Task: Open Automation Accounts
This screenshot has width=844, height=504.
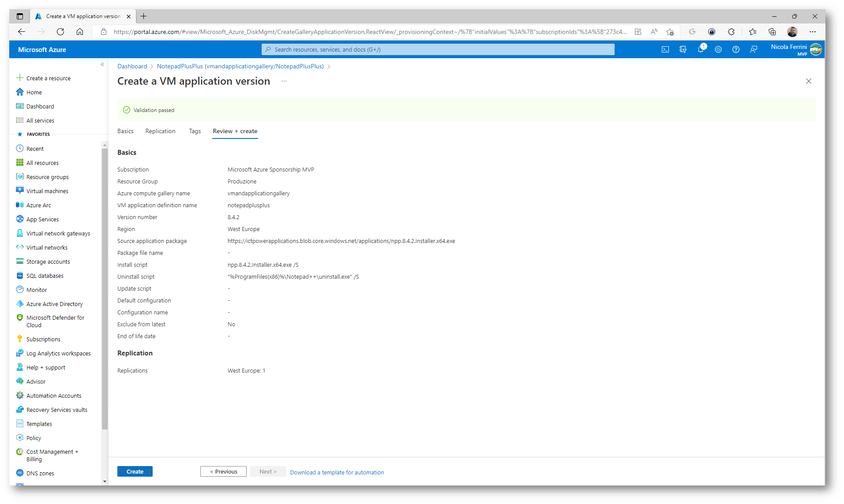Action: [x=54, y=396]
